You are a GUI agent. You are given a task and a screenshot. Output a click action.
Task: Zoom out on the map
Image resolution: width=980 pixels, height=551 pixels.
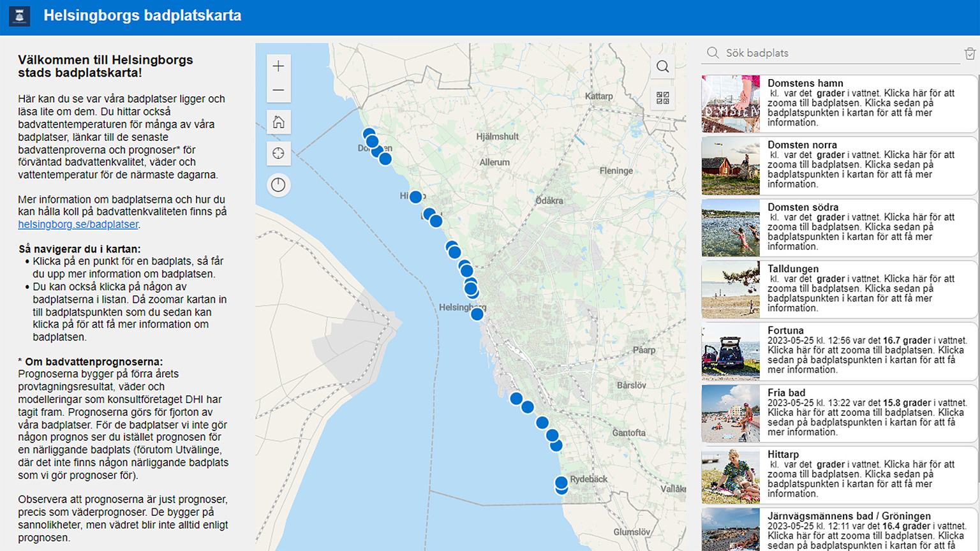(278, 91)
